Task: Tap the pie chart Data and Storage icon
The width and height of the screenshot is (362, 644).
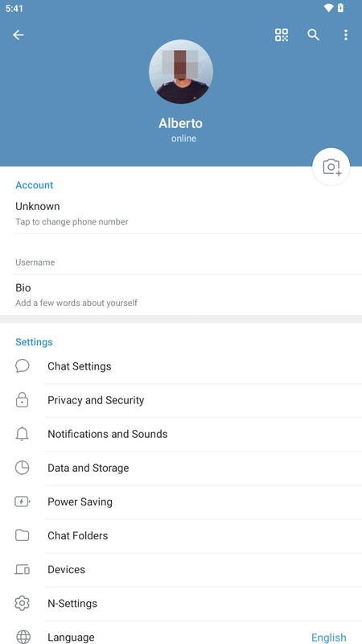Action: (23, 468)
